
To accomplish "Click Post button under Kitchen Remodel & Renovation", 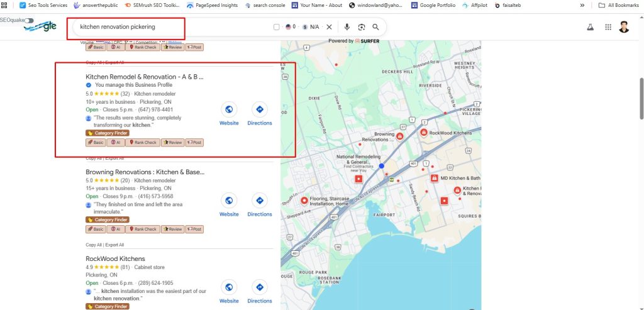I will point(194,143).
